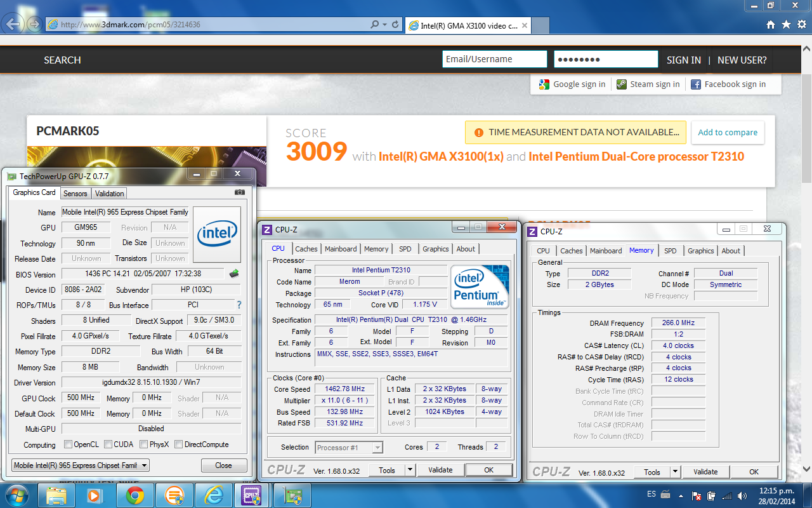Click Validate in the left CPU-Z window
This screenshot has width=812, height=508.
click(x=440, y=471)
